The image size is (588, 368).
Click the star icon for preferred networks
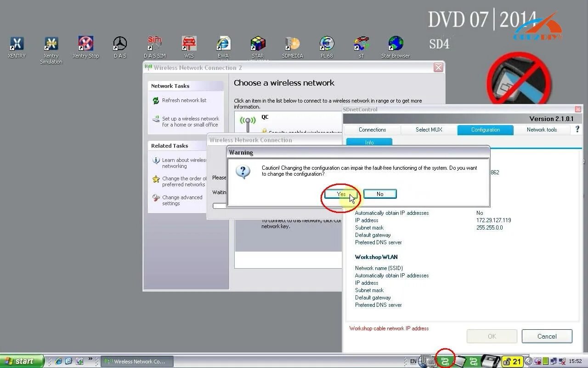click(x=156, y=179)
